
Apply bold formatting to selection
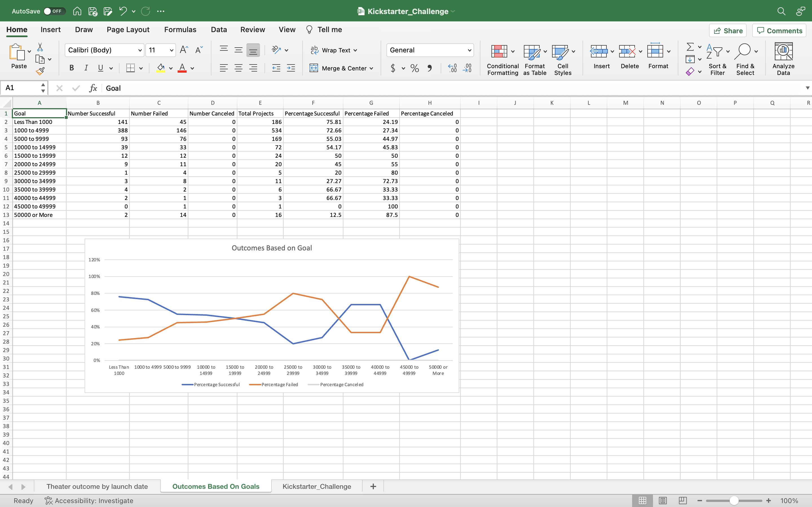[x=71, y=68]
